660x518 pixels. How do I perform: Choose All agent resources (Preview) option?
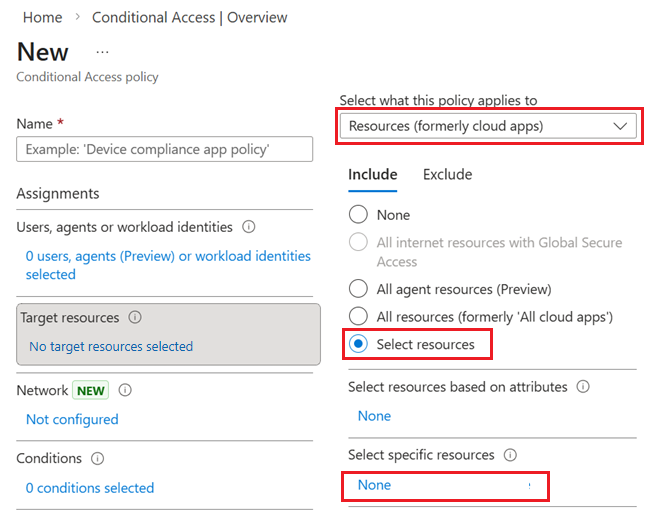(x=358, y=289)
